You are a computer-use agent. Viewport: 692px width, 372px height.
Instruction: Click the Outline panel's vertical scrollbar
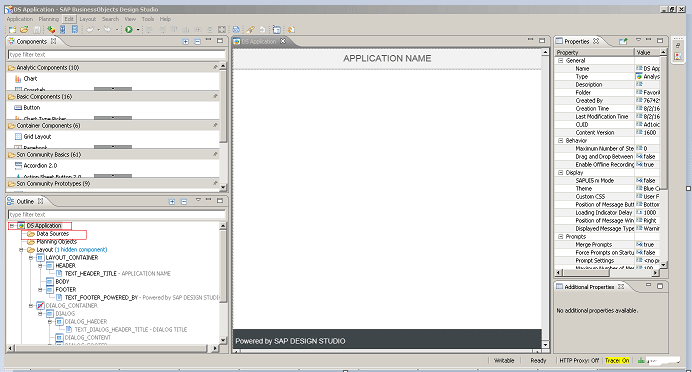click(x=223, y=284)
